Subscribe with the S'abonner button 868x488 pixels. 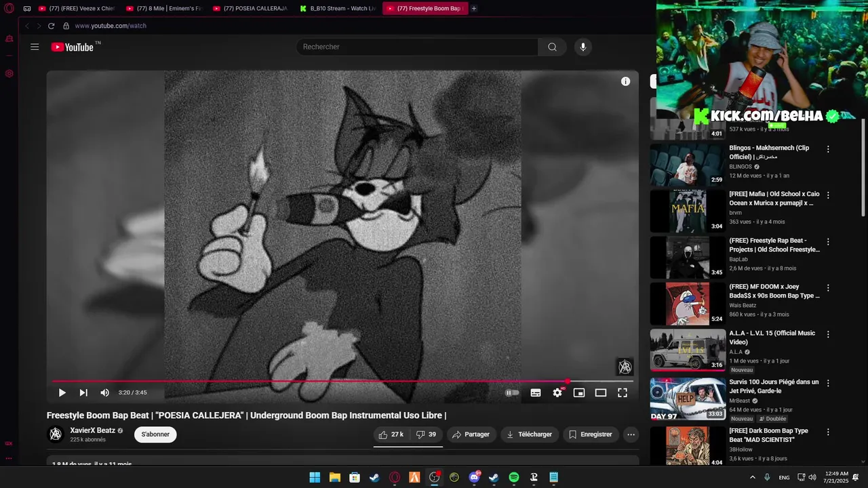click(x=155, y=434)
